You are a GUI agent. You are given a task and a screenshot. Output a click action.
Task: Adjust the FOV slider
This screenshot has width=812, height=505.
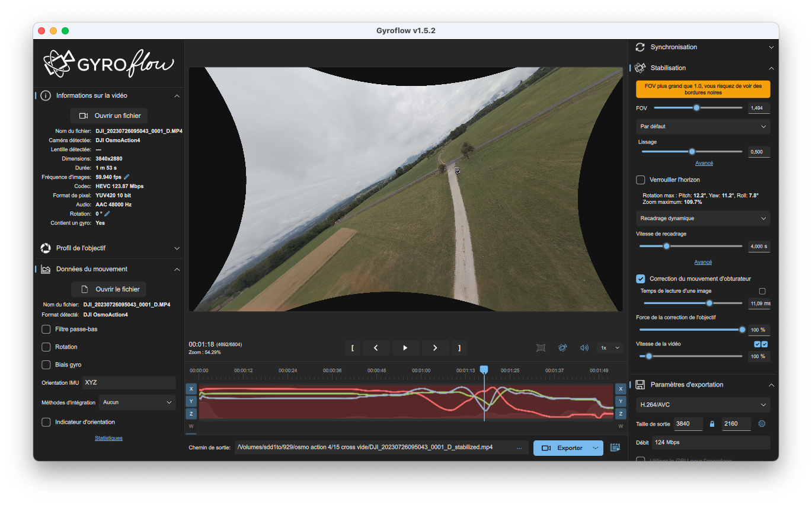(698, 108)
